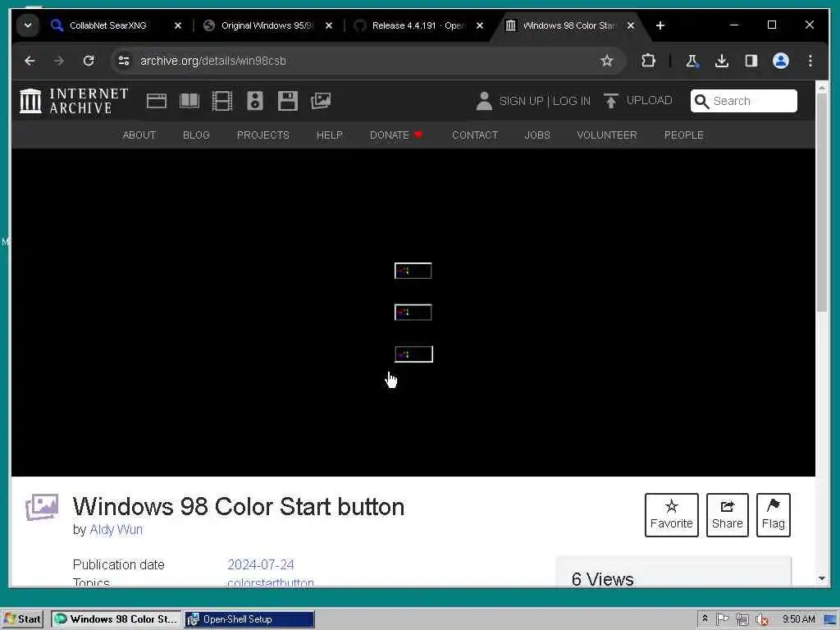Image resolution: width=840 pixels, height=630 pixels.
Task: Go back to the previous page
Action: [x=30, y=61]
